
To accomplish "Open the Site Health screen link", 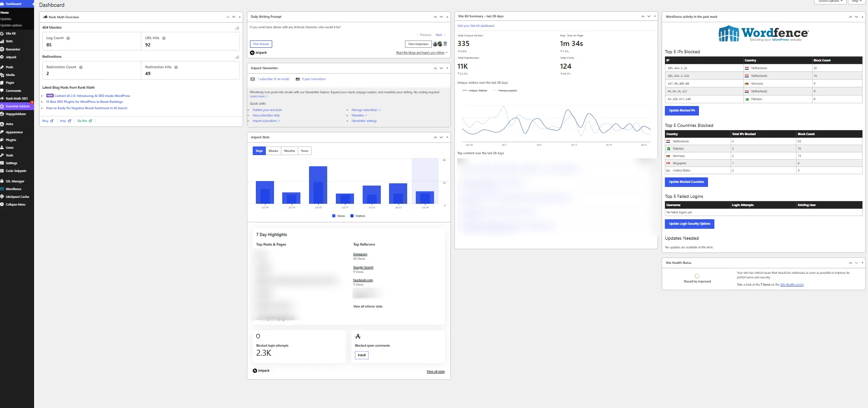I will click(792, 285).
